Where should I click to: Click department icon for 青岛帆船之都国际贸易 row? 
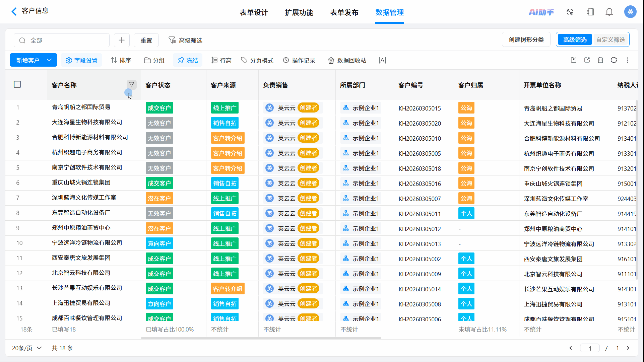346,108
